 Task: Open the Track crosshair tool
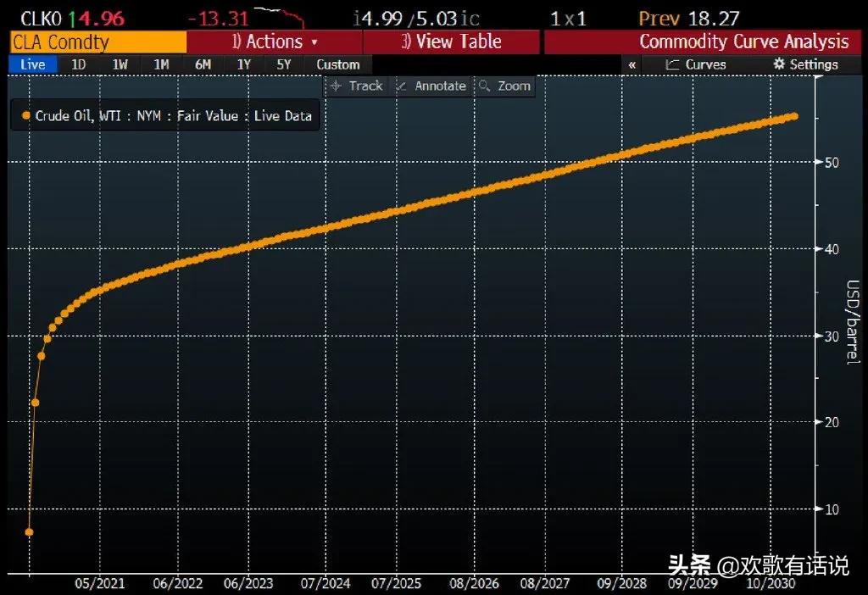(x=357, y=86)
